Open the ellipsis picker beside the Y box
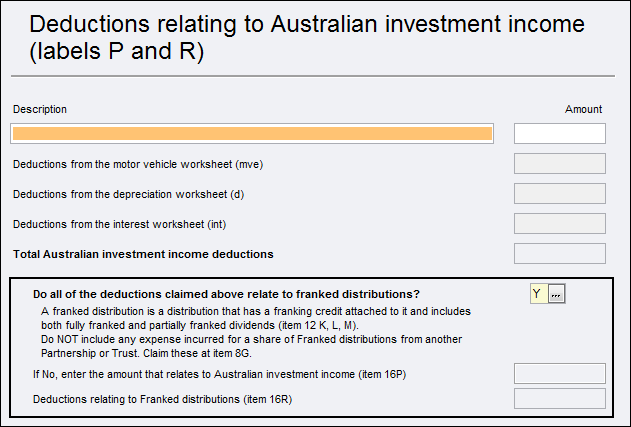Viewport: 631px width, 427px height. click(x=557, y=293)
